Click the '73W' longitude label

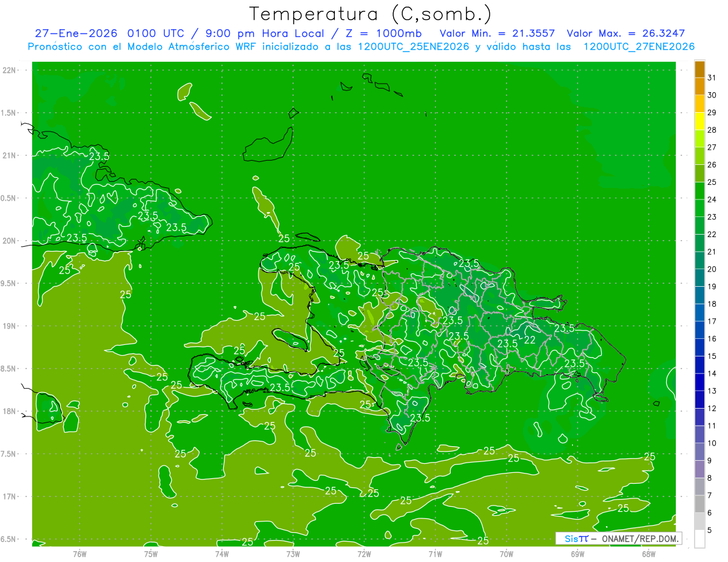293,554
